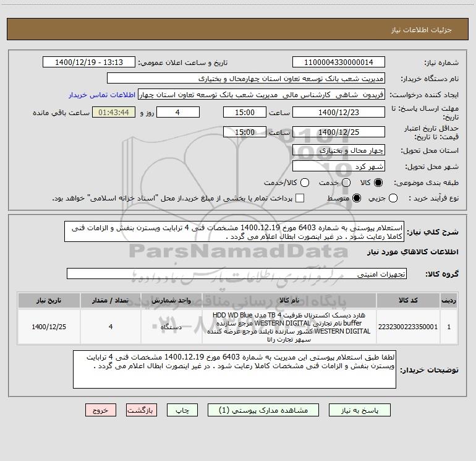Viewport: 476px width, 461px height.
Task: Click the شهر محل تحویل field شهر کرد
Action: point(339,166)
